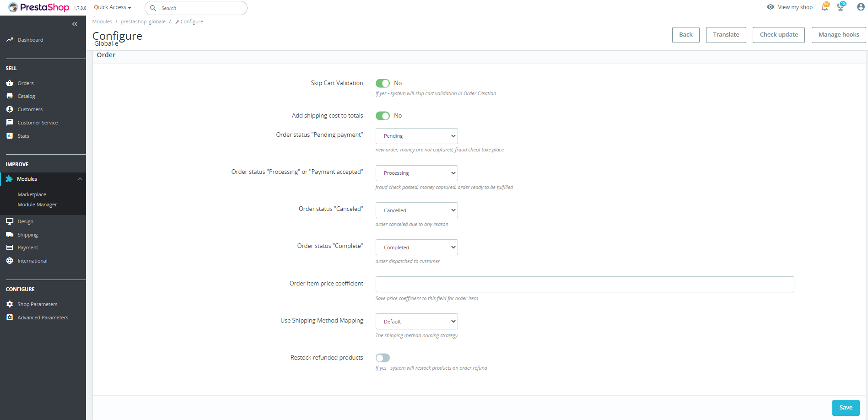Viewport: 868px width, 420px height.
Task: Click the Check update button
Action: pyautogui.click(x=778, y=35)
